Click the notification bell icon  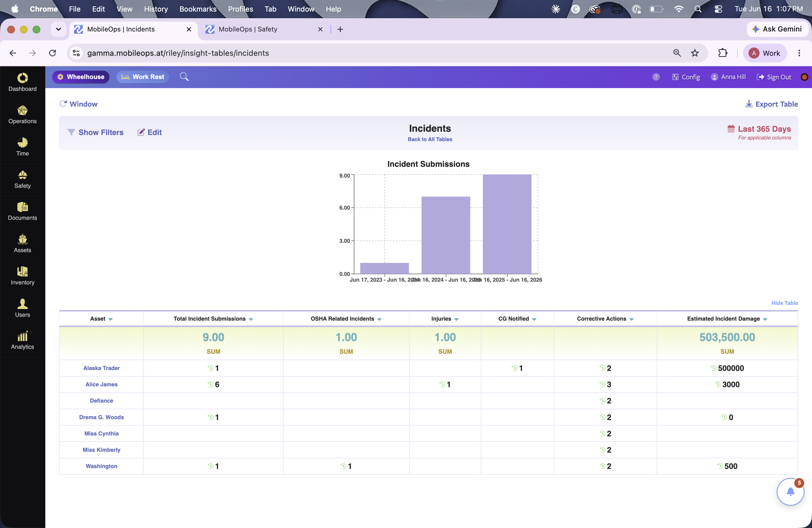tap(790, 492)
